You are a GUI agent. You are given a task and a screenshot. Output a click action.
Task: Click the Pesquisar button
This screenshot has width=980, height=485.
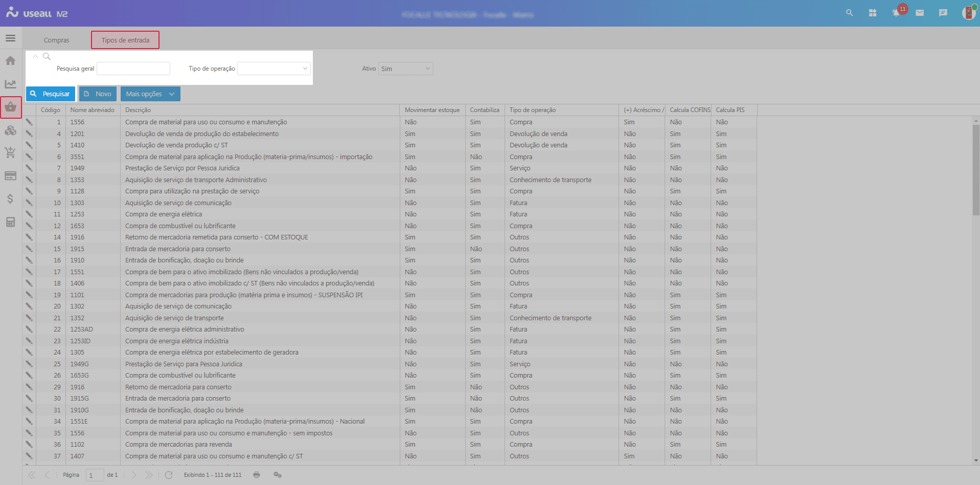click(51, 94)
